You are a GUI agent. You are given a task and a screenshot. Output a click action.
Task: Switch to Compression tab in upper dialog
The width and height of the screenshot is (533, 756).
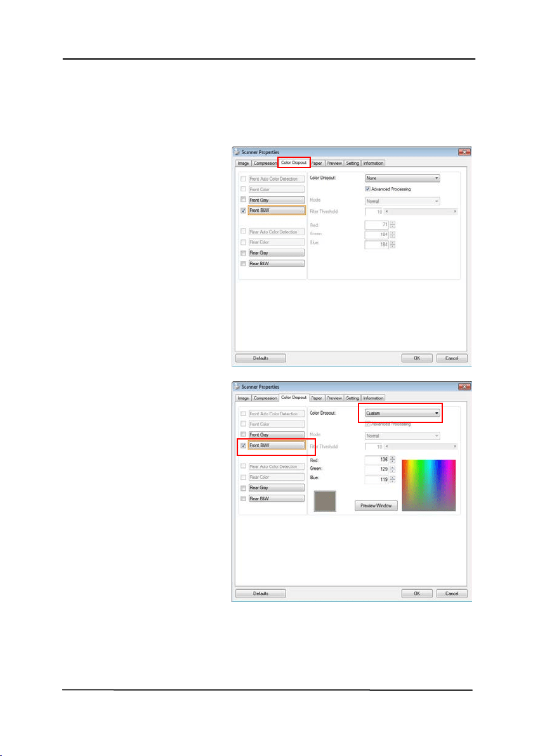pyautogui.click(x=265, y=163)
